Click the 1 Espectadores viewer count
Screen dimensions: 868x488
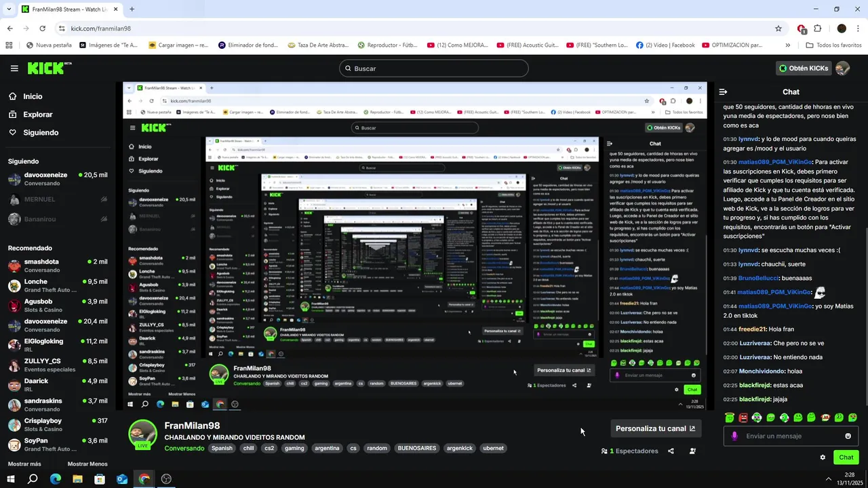coord(630,451)
